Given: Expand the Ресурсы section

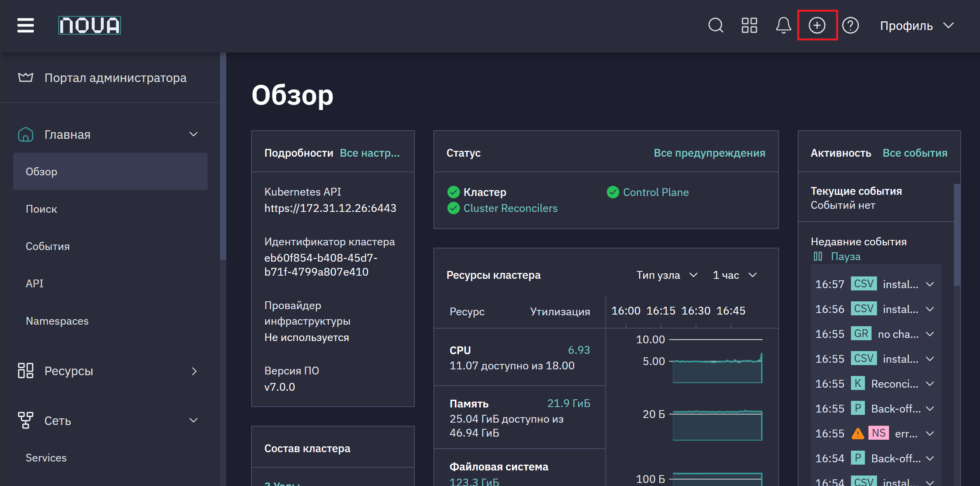Looking at the screenshot, I should point(194,371).
